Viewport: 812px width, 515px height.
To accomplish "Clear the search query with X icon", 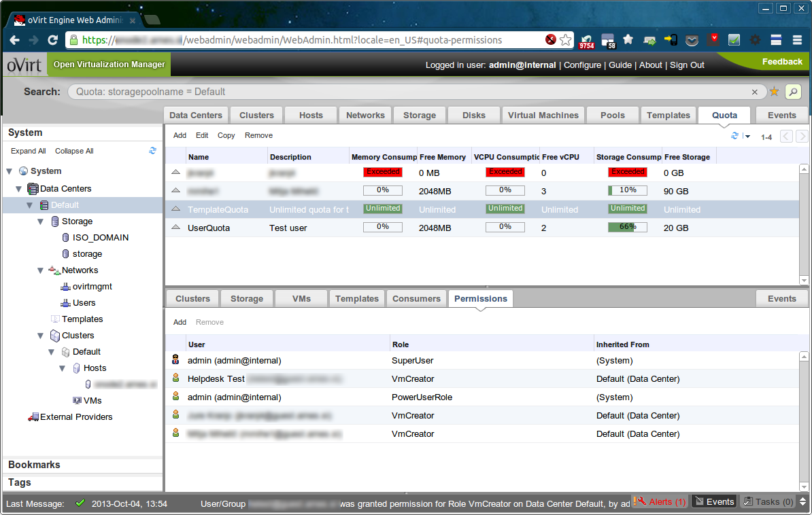I will pos(754,92).
